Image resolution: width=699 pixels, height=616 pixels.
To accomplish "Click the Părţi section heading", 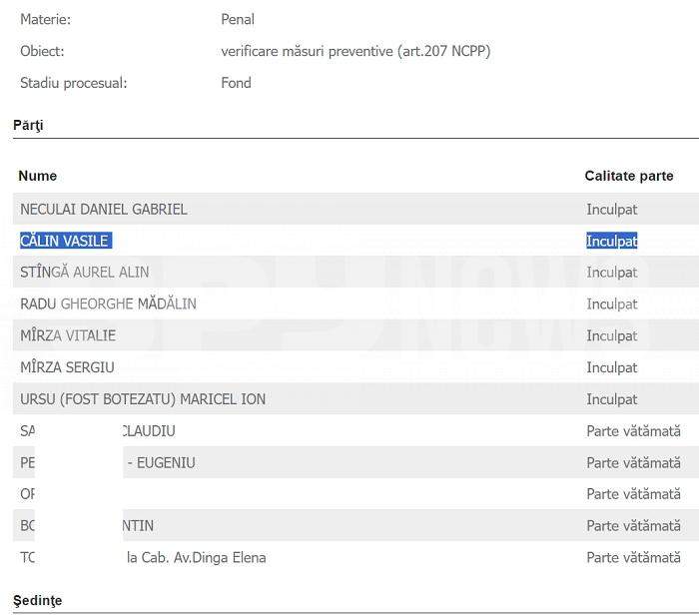I will 28,125.
